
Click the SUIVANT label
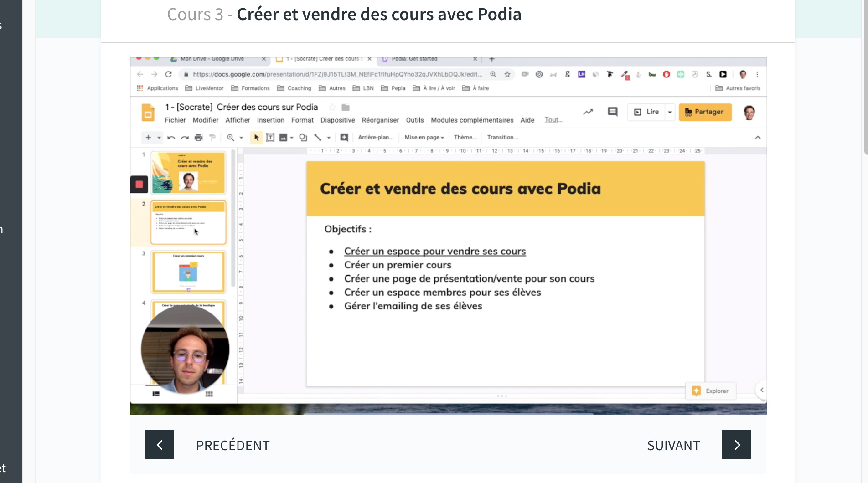tap(673, 445)
